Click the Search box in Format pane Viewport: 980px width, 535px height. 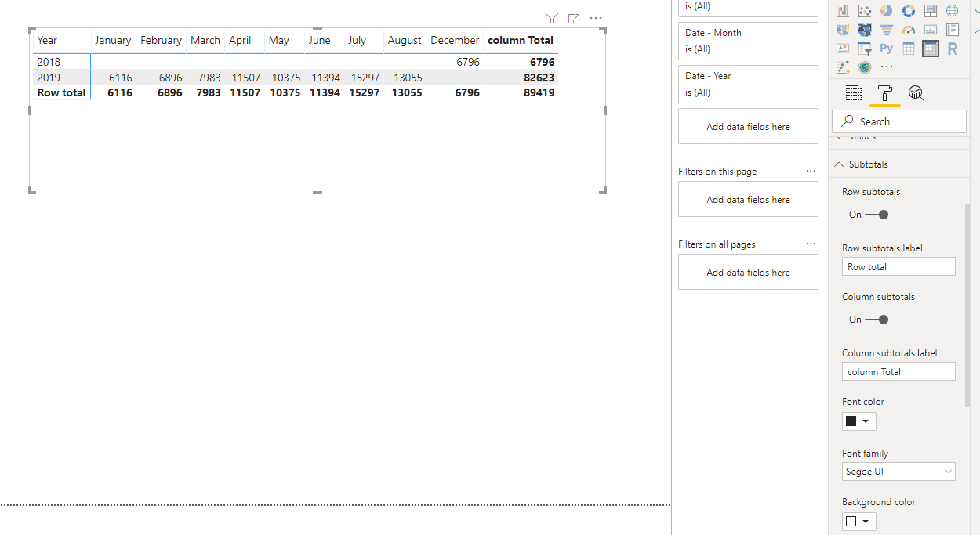[899, 121]
